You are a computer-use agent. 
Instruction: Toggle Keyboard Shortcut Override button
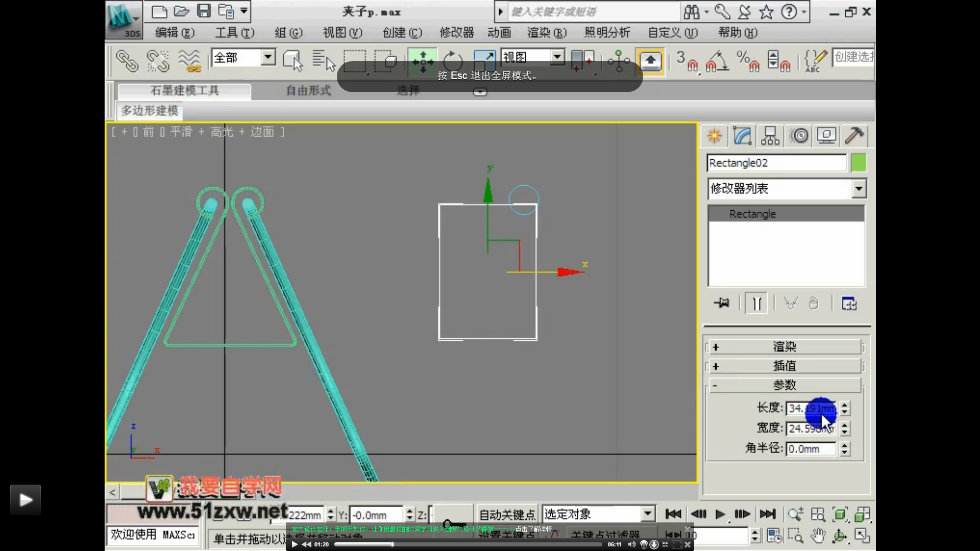[x=650, y=61]
